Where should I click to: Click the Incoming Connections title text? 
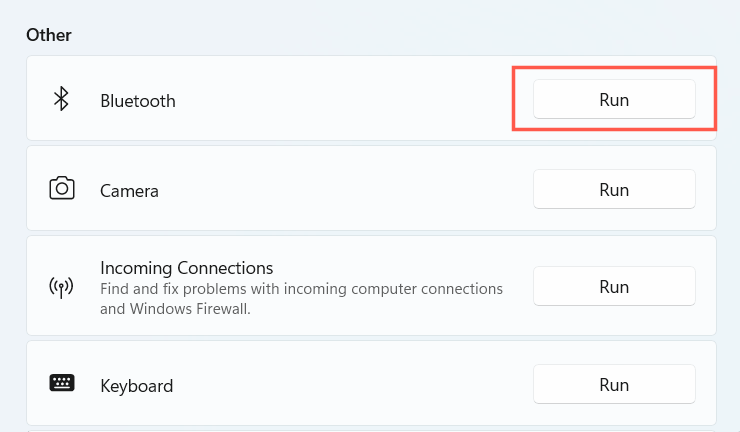click(x=187, y=268)
